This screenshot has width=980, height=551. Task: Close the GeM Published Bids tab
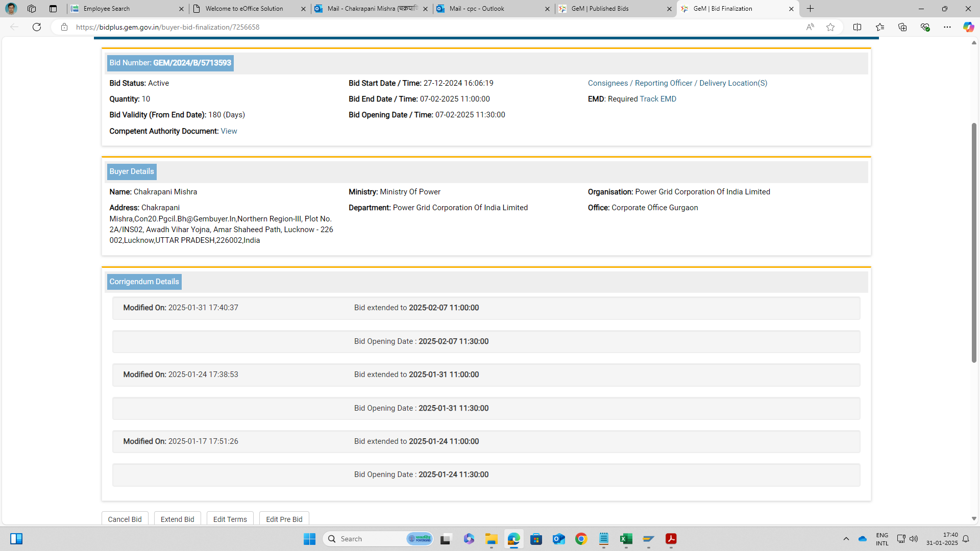669,9
